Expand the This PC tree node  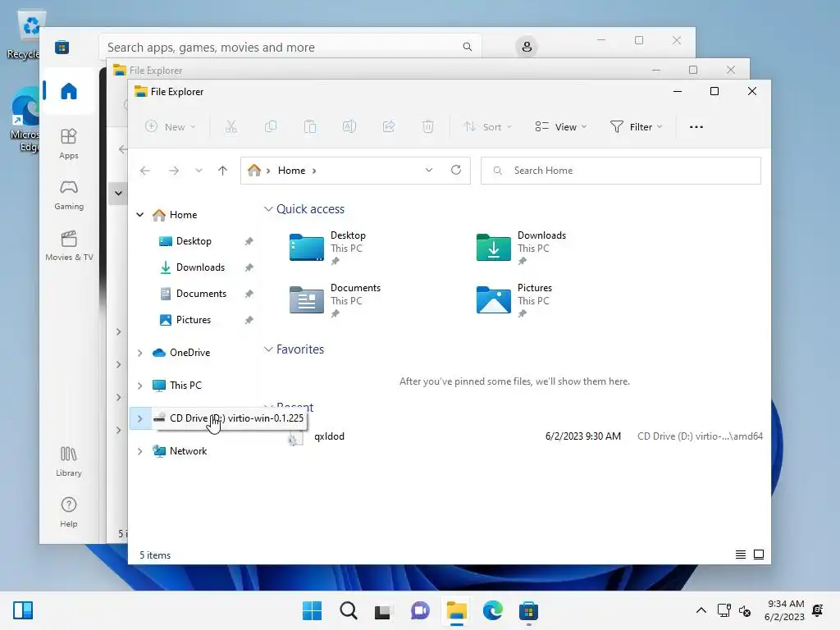(x=139, y=386)
